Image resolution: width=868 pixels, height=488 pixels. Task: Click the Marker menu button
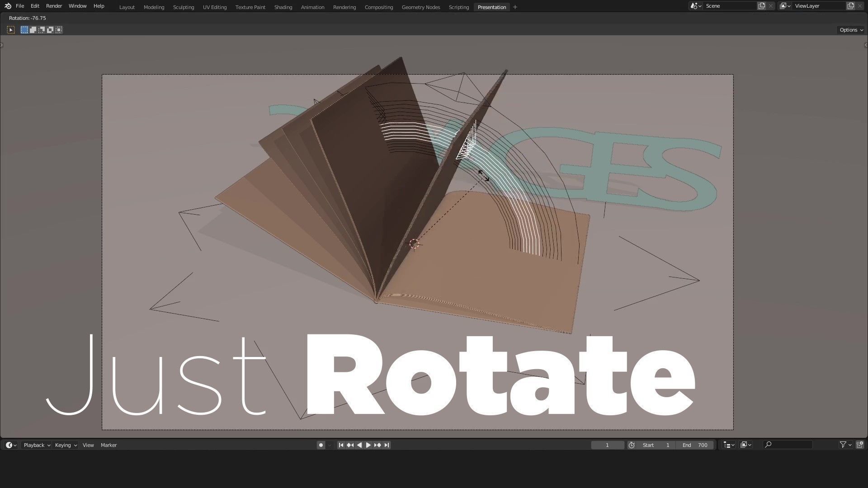(x=108, y=445)
